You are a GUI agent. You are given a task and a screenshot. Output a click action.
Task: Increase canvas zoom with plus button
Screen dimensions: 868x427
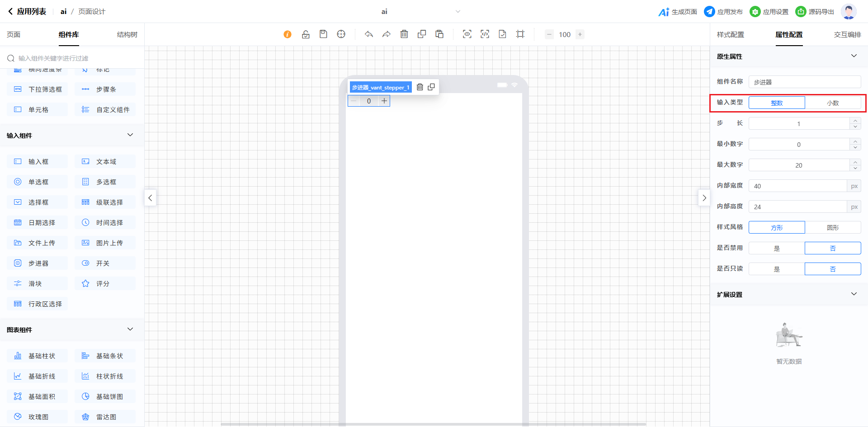pos(580,34)
